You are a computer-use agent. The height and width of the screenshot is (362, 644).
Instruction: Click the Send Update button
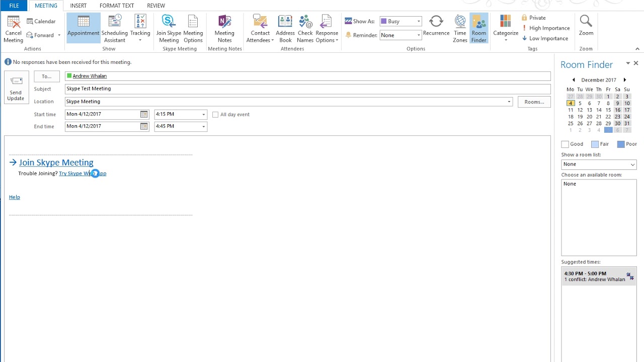click(x=16, y=87)
